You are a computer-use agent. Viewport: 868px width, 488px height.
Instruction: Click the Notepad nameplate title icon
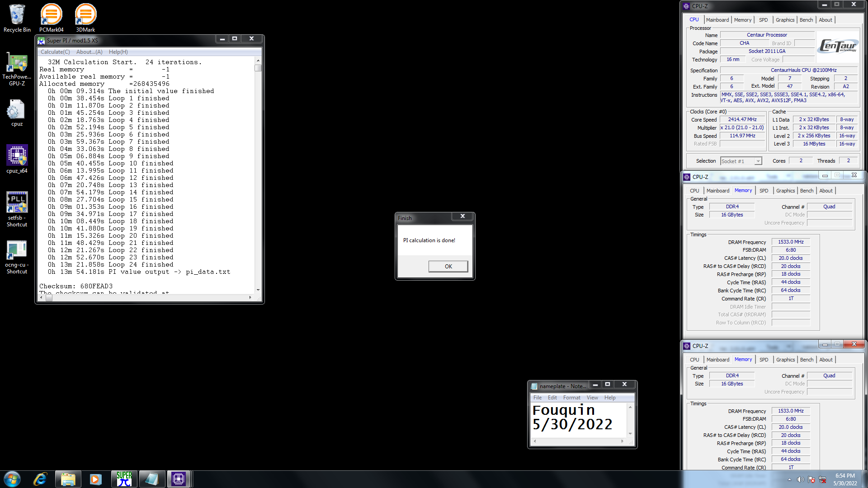point(534,386)
